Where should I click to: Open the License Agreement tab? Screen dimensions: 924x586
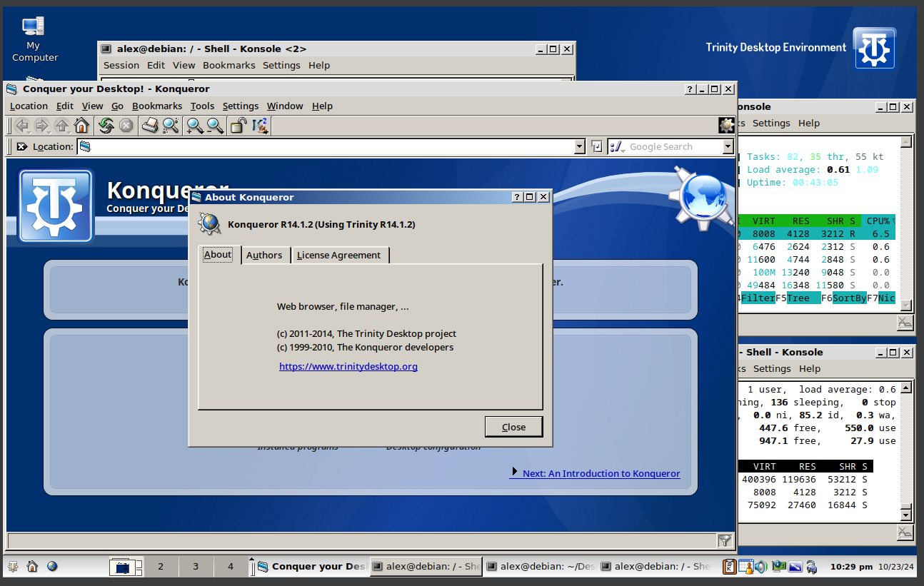click(x=338, y=255)
